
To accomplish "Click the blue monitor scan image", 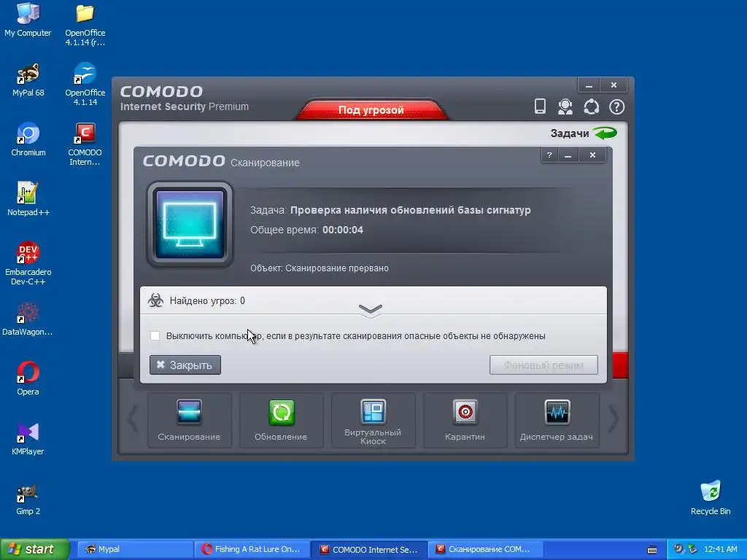I will point(190,225).
